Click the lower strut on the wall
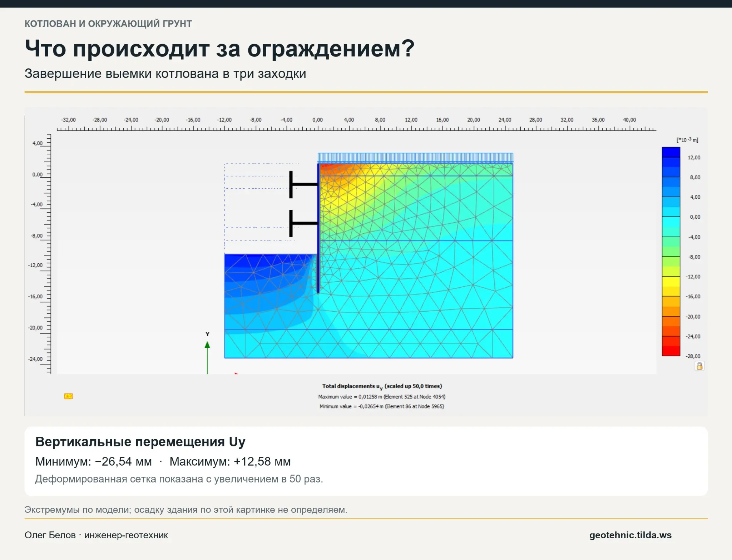This screenshot has width=732, height=560. [303, 223]
